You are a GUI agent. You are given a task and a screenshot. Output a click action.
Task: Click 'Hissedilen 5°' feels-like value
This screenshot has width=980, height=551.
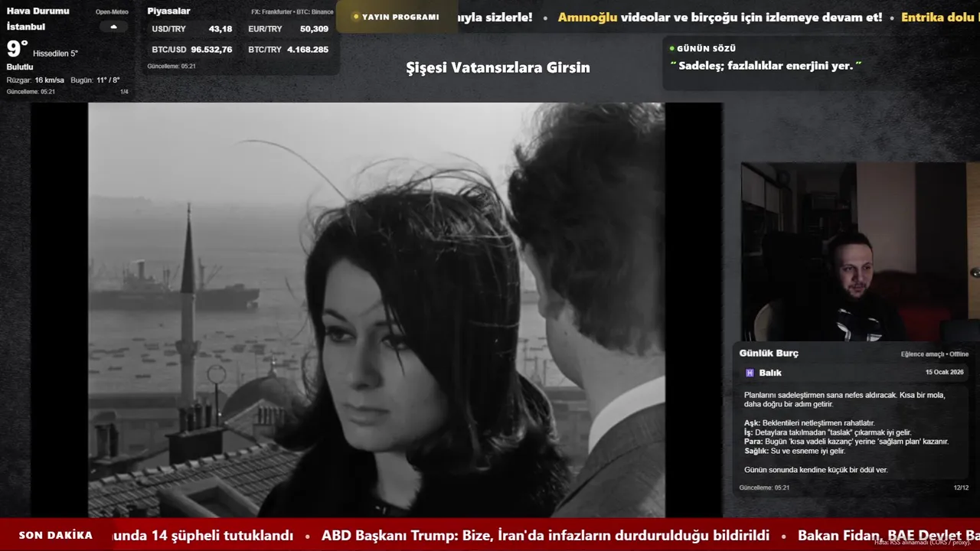[x=55, y=54]
